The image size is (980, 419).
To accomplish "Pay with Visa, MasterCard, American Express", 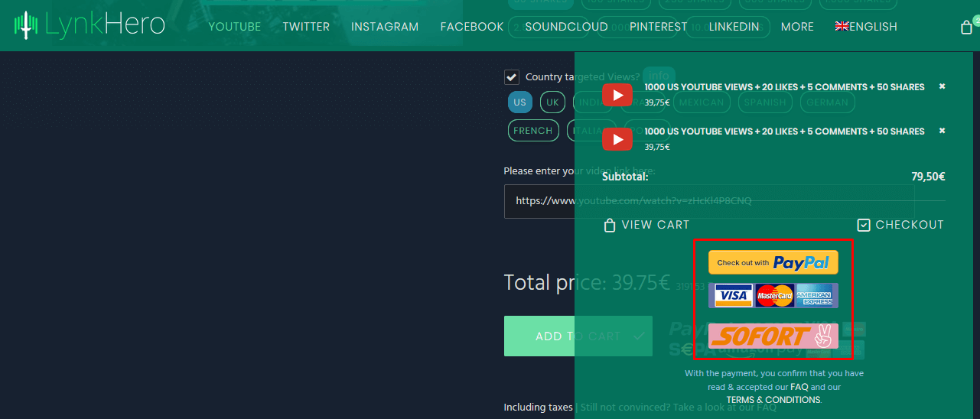I will [773, 295].
